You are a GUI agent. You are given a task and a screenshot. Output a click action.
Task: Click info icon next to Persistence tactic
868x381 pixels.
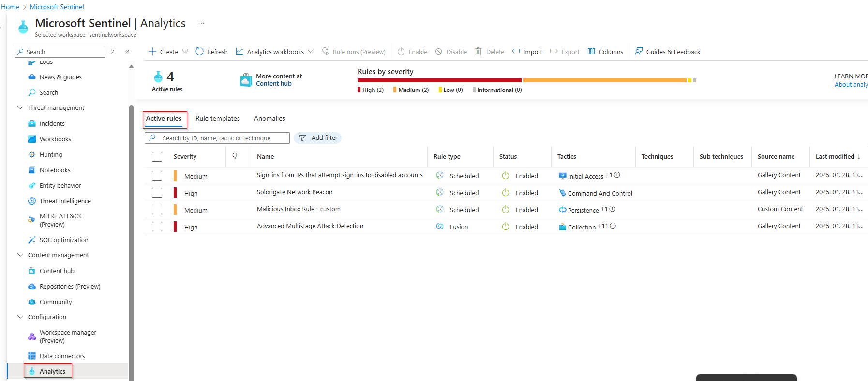coord(613,209)
